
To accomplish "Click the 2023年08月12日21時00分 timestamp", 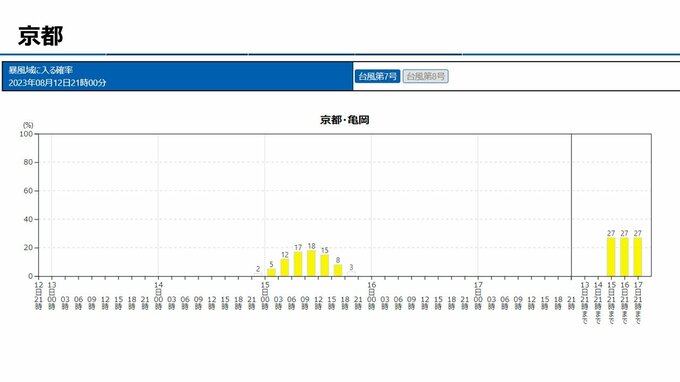I will point(57,82).
